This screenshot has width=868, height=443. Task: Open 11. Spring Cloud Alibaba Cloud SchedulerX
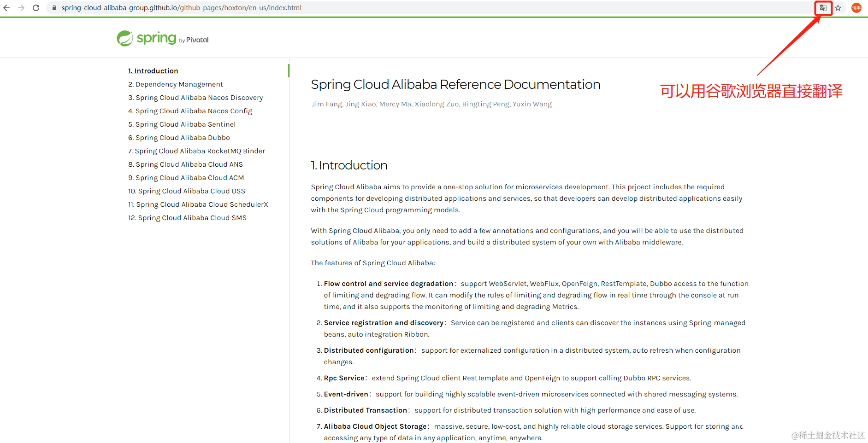[198, 204]
